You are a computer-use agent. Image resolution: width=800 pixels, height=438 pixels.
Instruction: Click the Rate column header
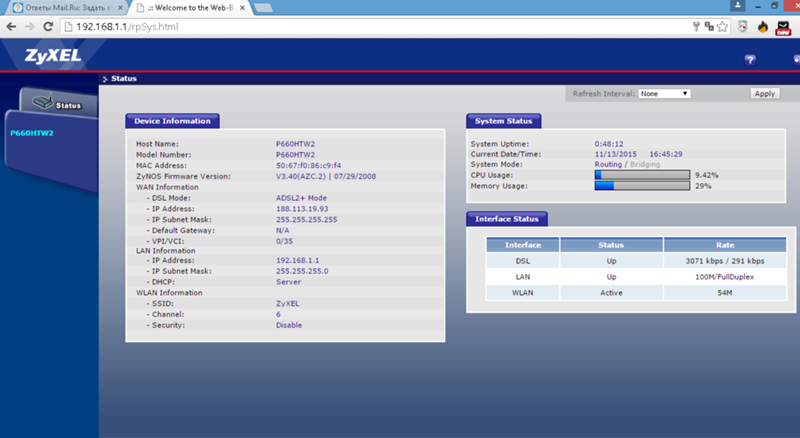725,245
